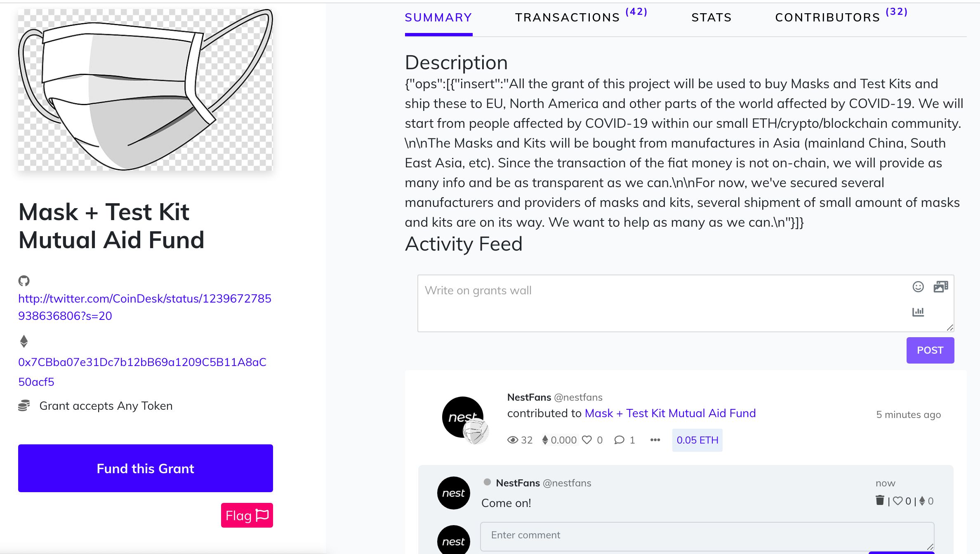Screen dimensions: 980x554
Task: Open the emoji picker in grants wall
Action: [918, 286]
